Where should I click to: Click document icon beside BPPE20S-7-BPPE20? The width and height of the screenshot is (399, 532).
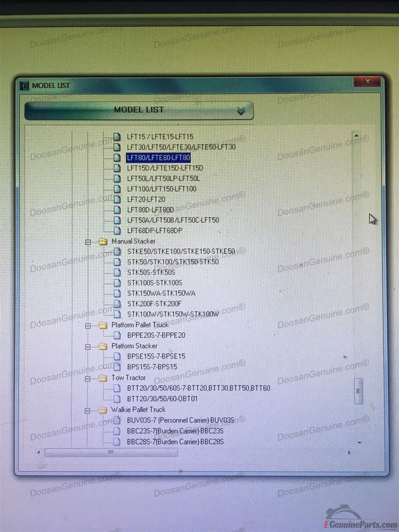pos(117,336)
